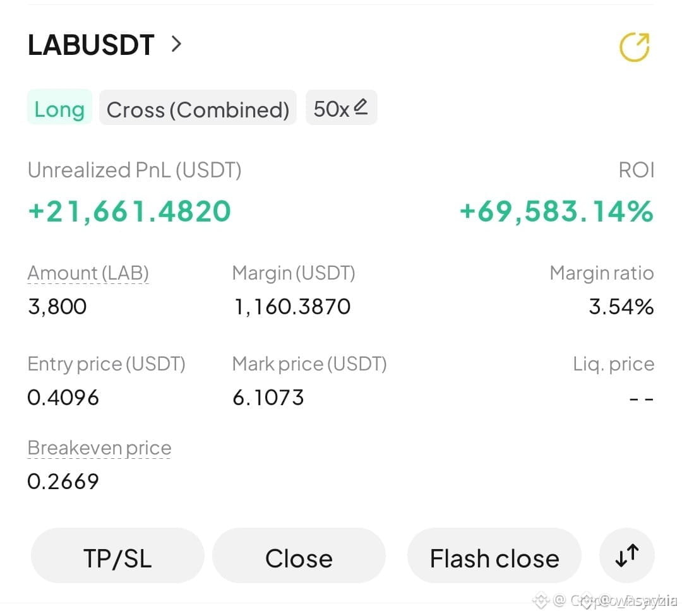Tap the Liq. price dashes

642,399
